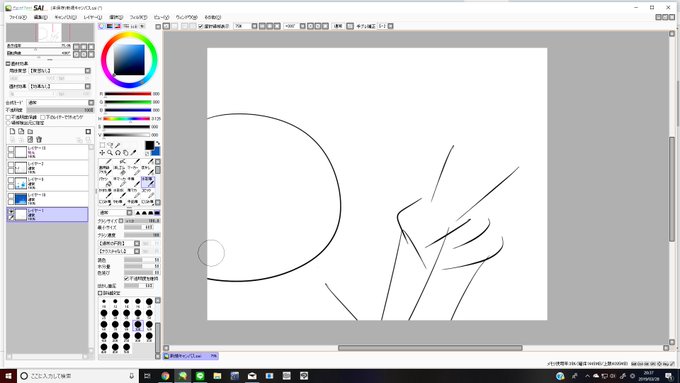Select the rectangular selection tool

(102, 145)
